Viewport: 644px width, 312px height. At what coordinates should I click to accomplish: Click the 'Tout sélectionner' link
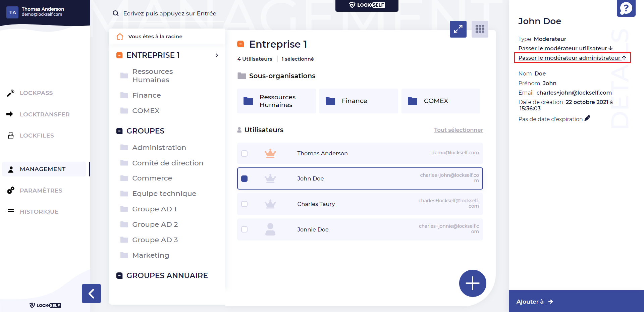458,130
